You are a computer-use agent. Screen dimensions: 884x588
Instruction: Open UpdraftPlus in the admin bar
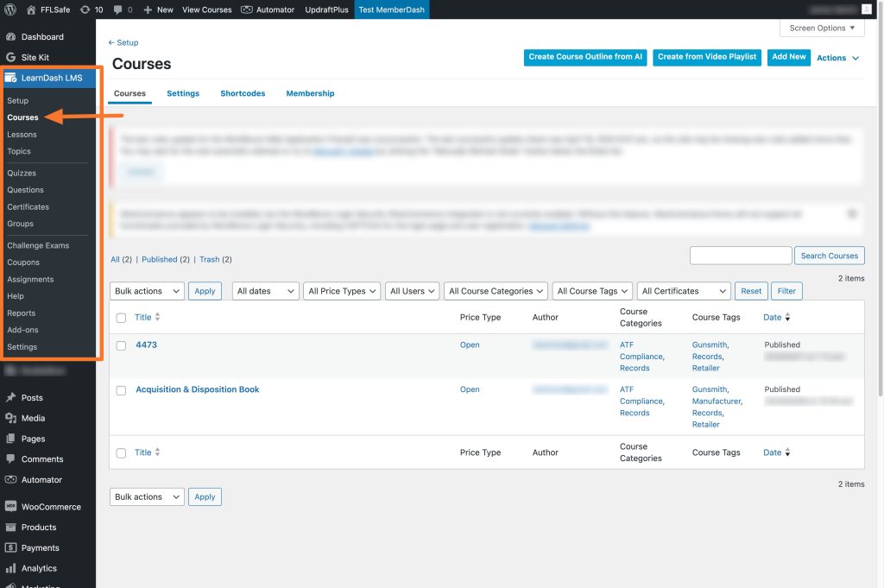(326, 9)
